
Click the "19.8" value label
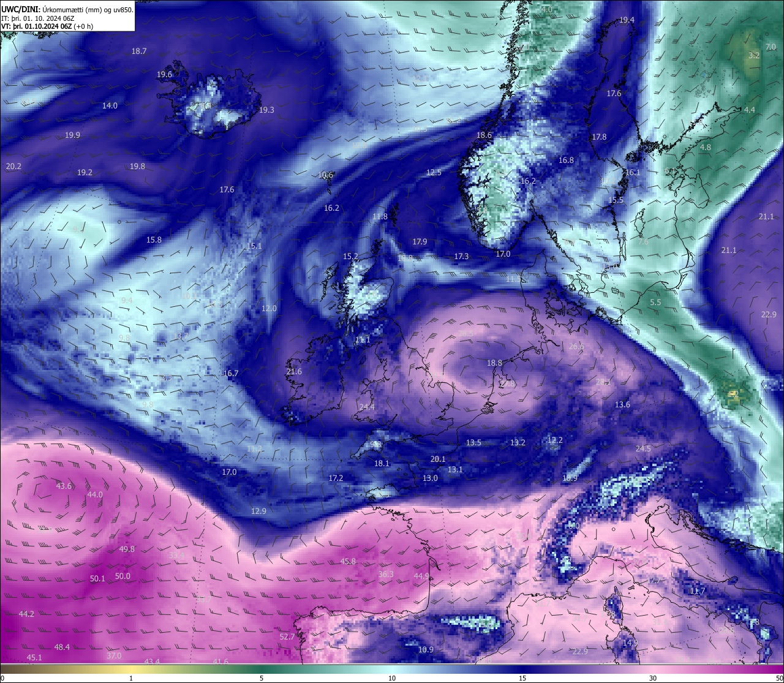pyautogui.click(x=137, y=167)
